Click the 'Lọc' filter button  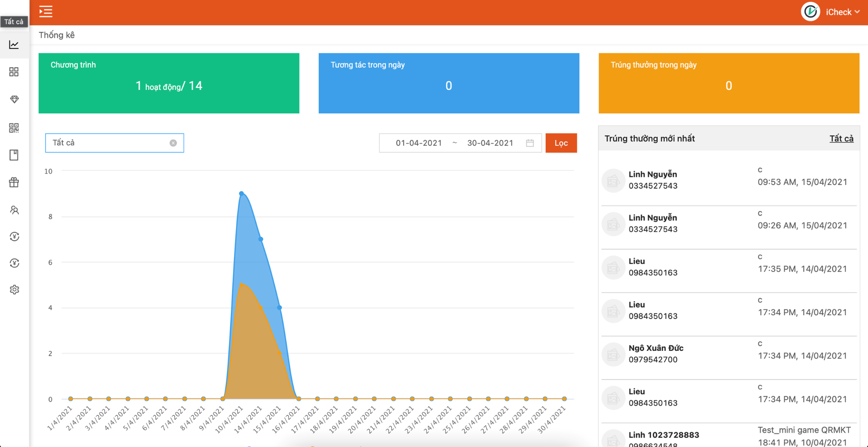561,143
